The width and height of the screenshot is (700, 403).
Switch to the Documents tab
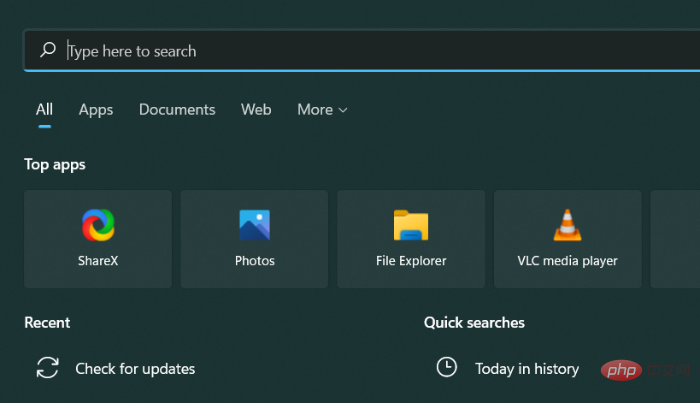click(x=177, y=109)
